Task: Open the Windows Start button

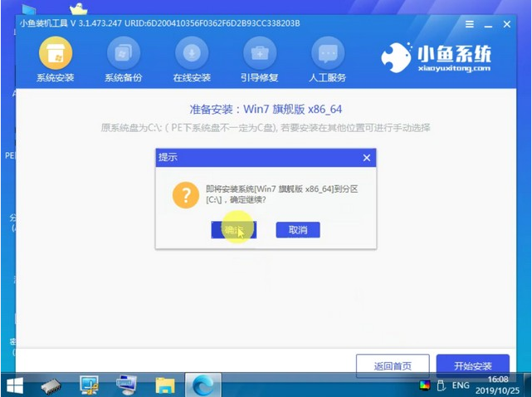Action: [15, 386]
